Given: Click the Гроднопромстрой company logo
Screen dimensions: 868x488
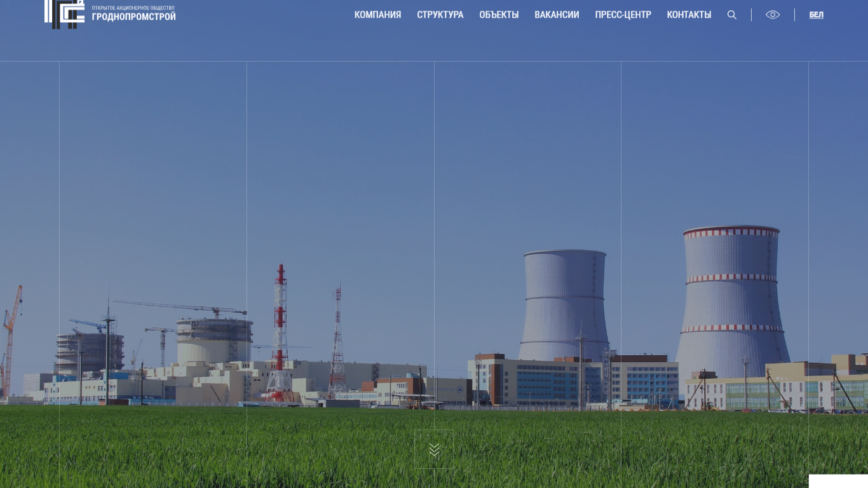Looking at the screenshot, I should tap(110, 14).
